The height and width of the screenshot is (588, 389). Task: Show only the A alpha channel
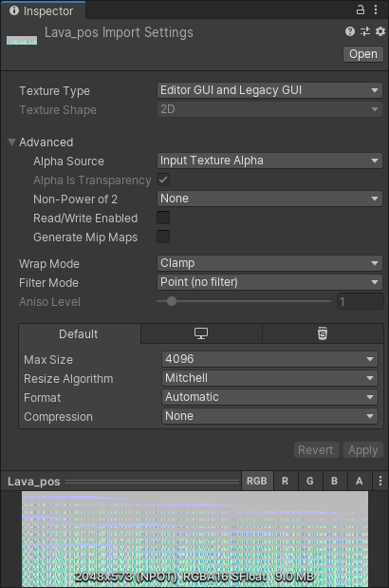[359, 481]
